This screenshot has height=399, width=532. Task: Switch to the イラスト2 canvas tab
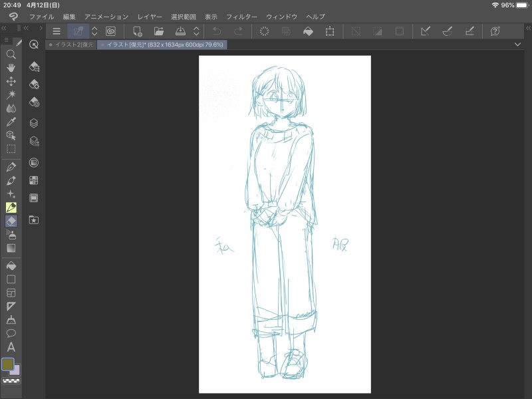point(72,45)
